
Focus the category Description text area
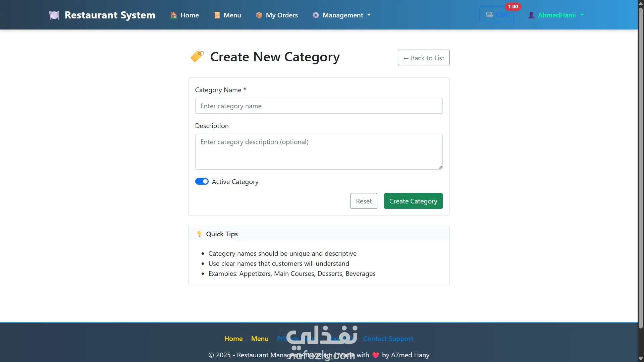319,152
